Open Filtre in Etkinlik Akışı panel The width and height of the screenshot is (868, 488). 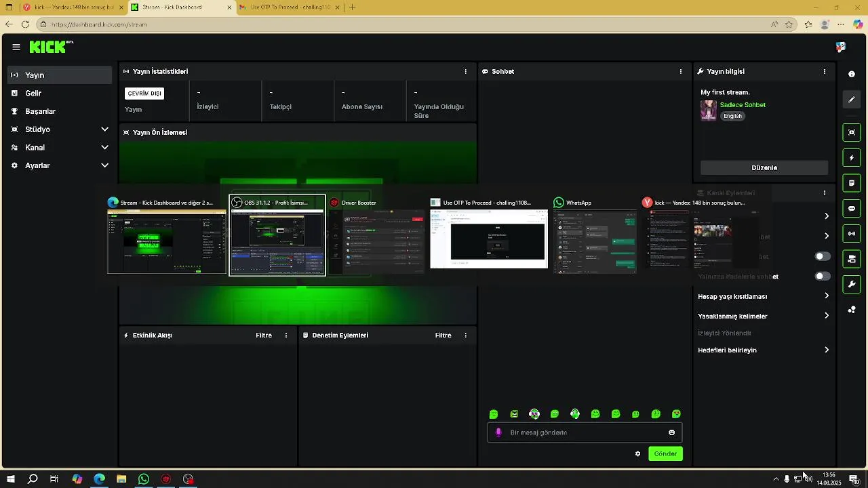264,335
